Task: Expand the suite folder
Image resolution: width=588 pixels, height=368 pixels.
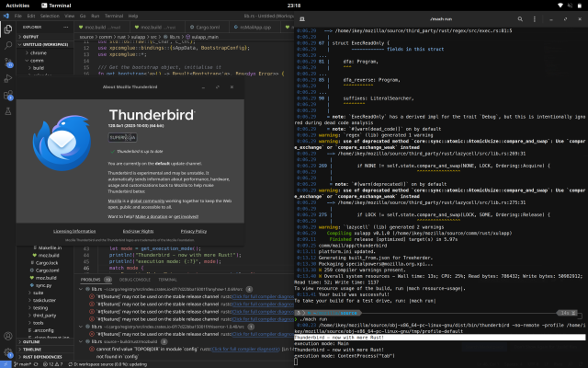Action: click(38, 293)
